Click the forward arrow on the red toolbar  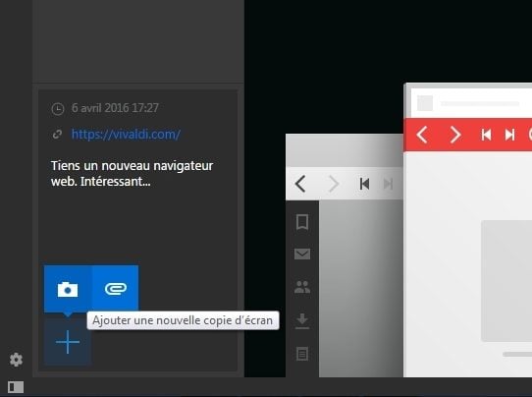coord(455,135)
